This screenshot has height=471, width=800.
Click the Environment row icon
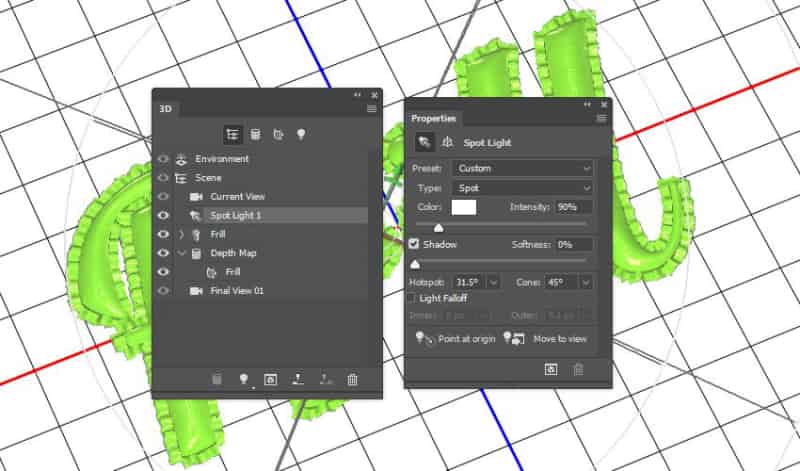(181, 159)
